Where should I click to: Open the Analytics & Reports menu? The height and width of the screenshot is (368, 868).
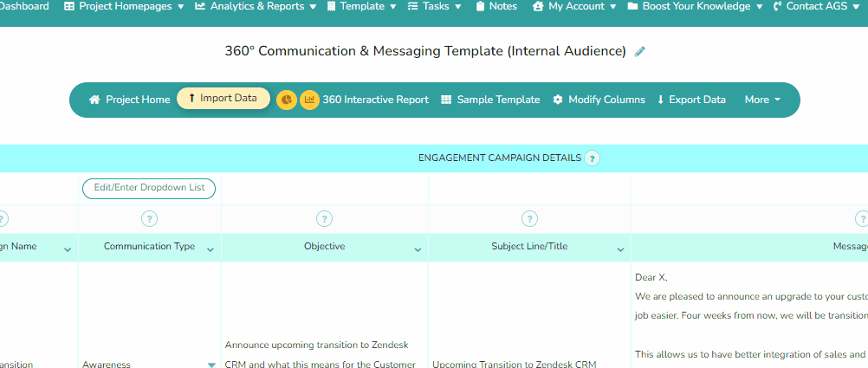256,7
